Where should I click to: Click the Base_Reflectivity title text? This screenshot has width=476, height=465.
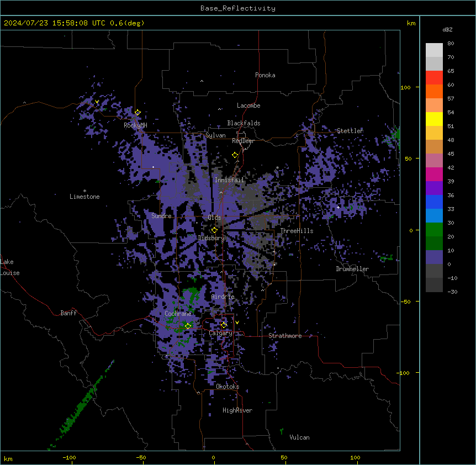(238, 8)
